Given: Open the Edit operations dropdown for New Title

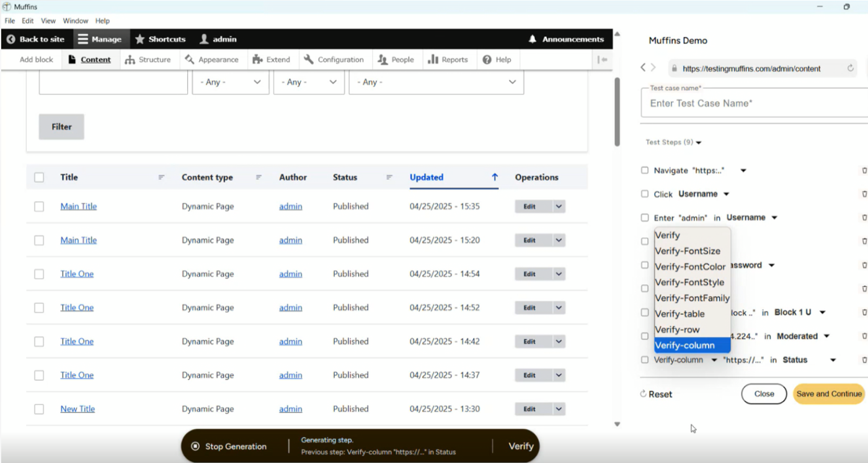Looking at the screenshot, I should [x=557, y=408].
